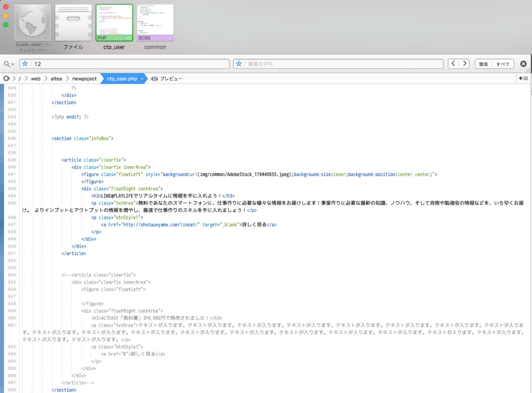
Task: Click line number 536 in the gutter
Action: coord(12,138)
